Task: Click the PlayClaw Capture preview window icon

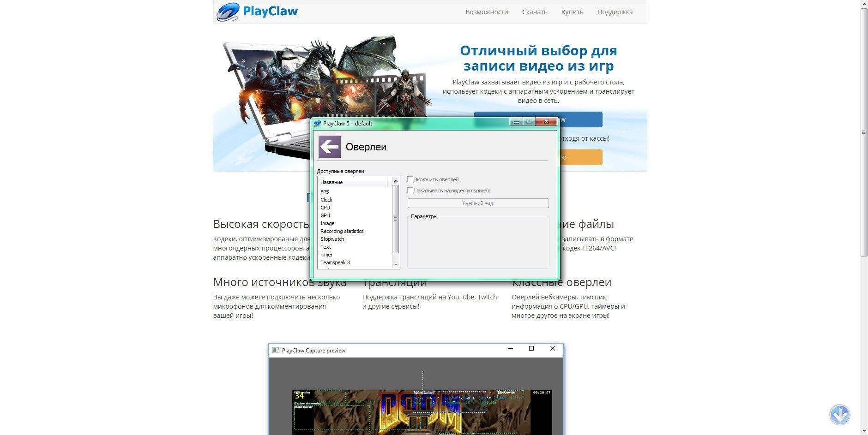Action: pyautogui.click(x=276, y=350)
